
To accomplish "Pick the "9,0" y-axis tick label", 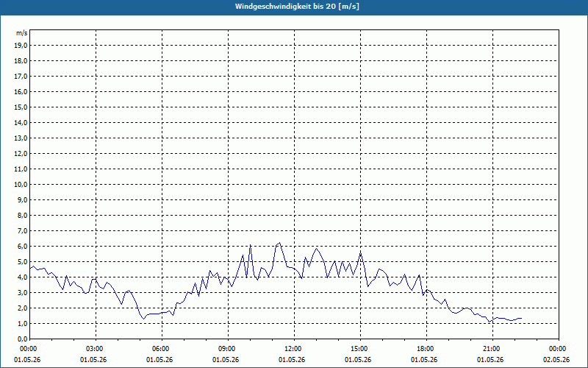I will point(22,199).
